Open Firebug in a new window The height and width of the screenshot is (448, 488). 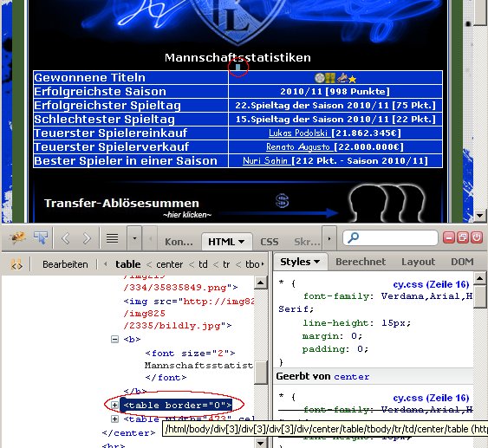[x=463, y=237]
